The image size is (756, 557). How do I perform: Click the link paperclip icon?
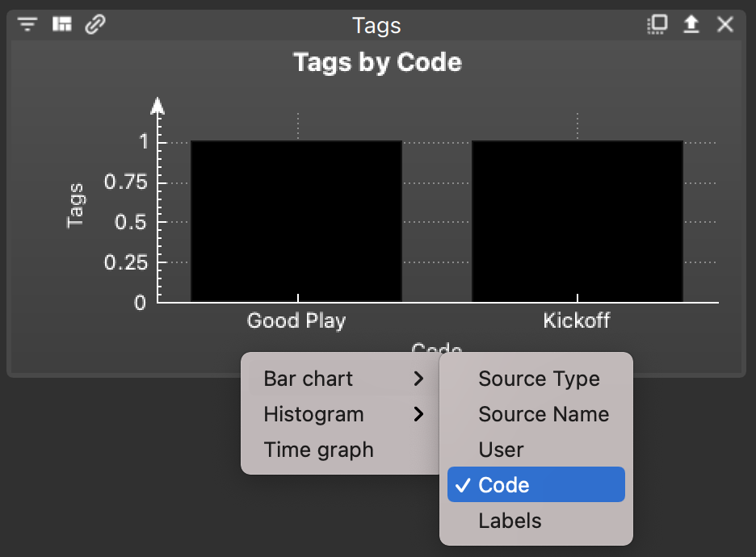click(x=95, y=24)
